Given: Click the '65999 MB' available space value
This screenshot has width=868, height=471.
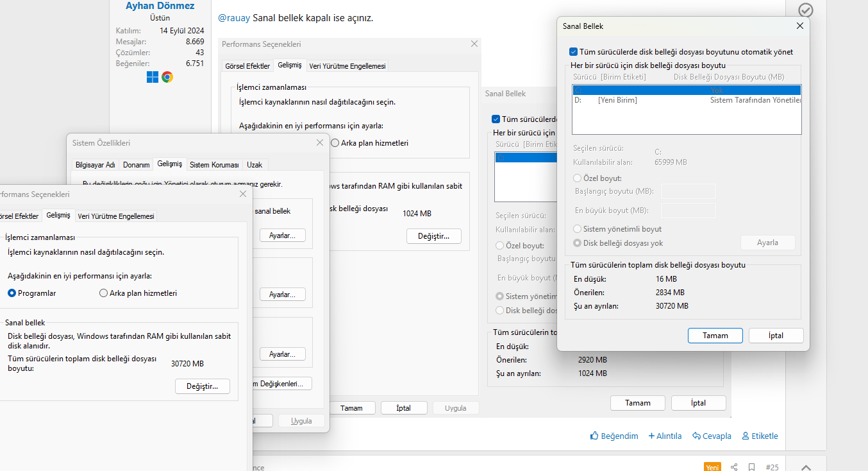Looking at the screenshot, I should point(671,162).
